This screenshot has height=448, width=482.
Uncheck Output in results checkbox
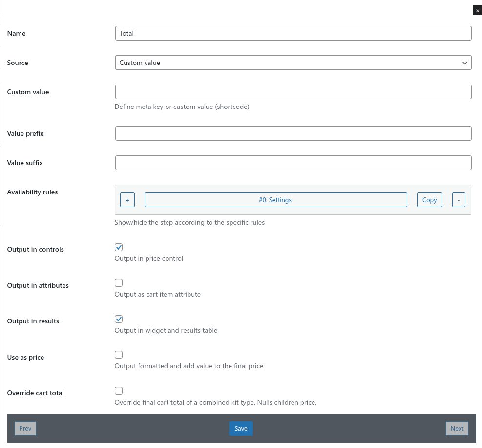click(x=119, y=319)
